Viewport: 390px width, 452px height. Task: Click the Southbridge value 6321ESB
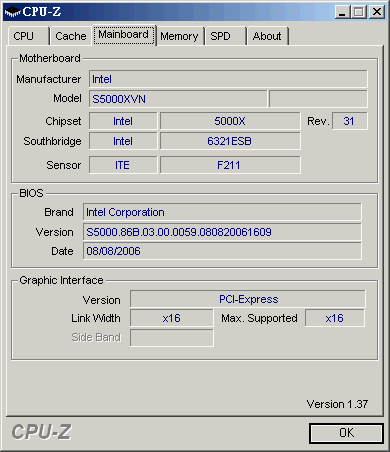(x=230, y=141)
